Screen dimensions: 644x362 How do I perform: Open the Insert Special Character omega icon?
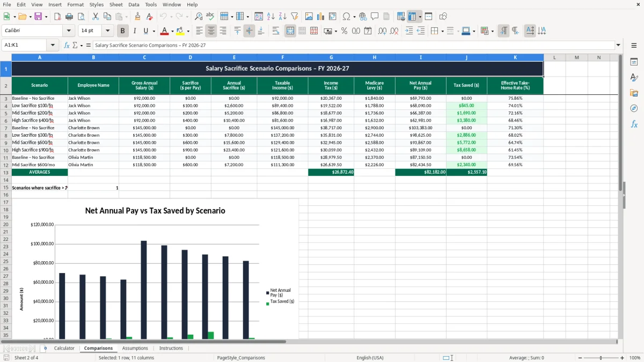(346, 17)
